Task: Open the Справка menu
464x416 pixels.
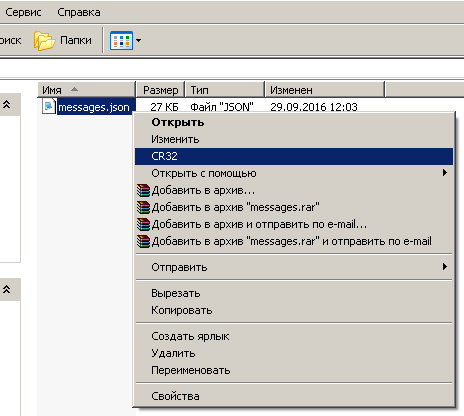Action: pos(79,12)
